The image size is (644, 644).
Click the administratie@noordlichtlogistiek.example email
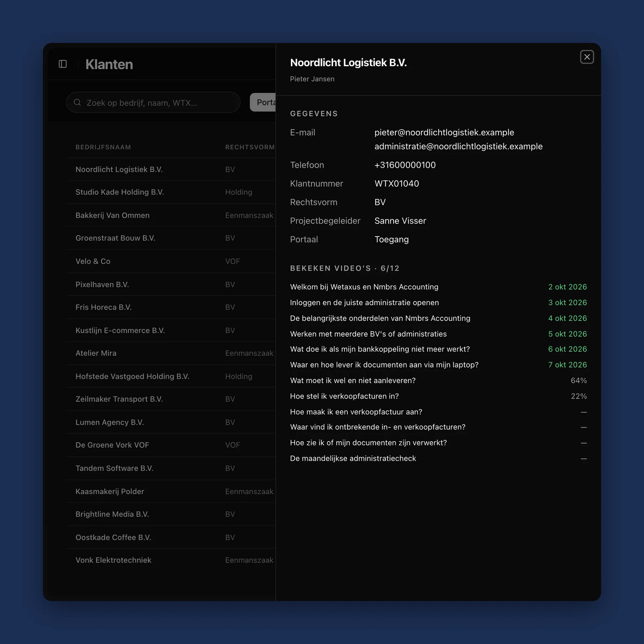point(458,146)
